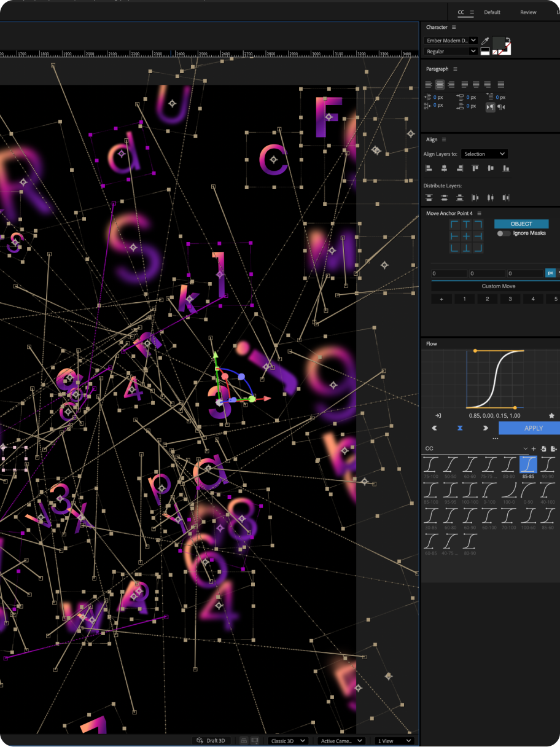
Task: Set paragraph to right align text
Action: tap(451, 84)
